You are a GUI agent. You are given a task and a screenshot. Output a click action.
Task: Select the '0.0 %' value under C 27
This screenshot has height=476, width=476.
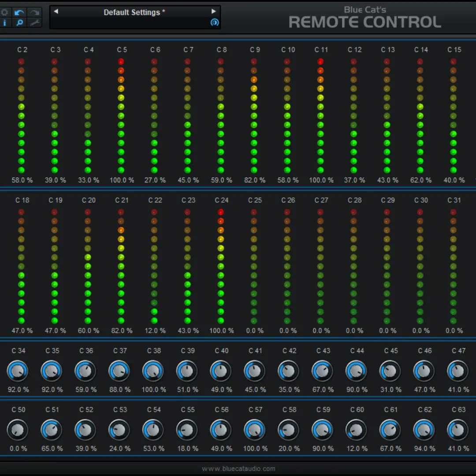tap(321, 331)
